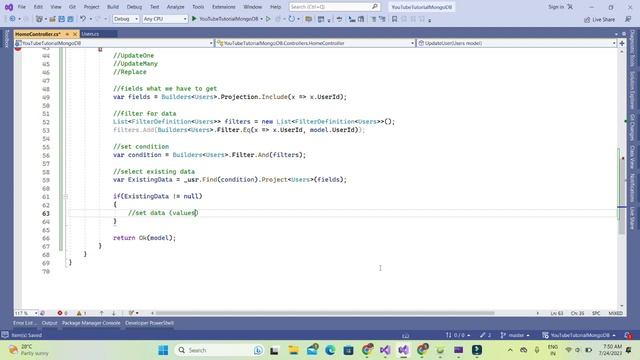
Task: Collapse the if block at line 61
Action: pyautogui.click(x=66, y=196)
